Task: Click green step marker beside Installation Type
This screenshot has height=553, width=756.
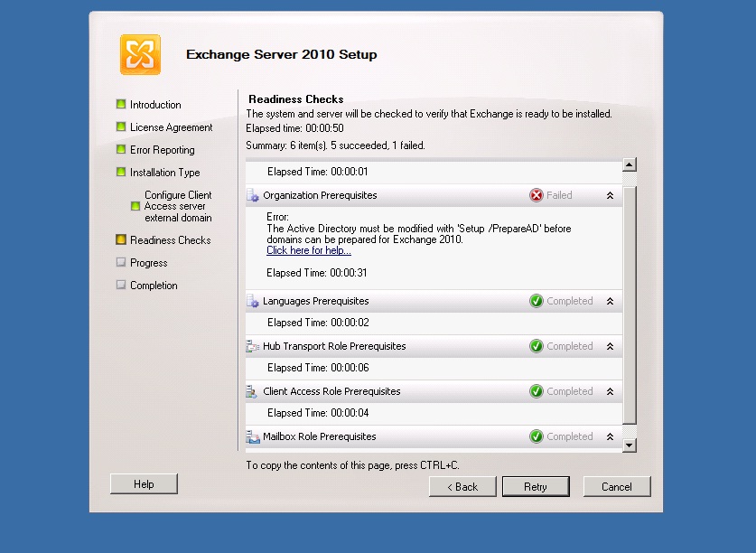Action: (x=121, y=172)
